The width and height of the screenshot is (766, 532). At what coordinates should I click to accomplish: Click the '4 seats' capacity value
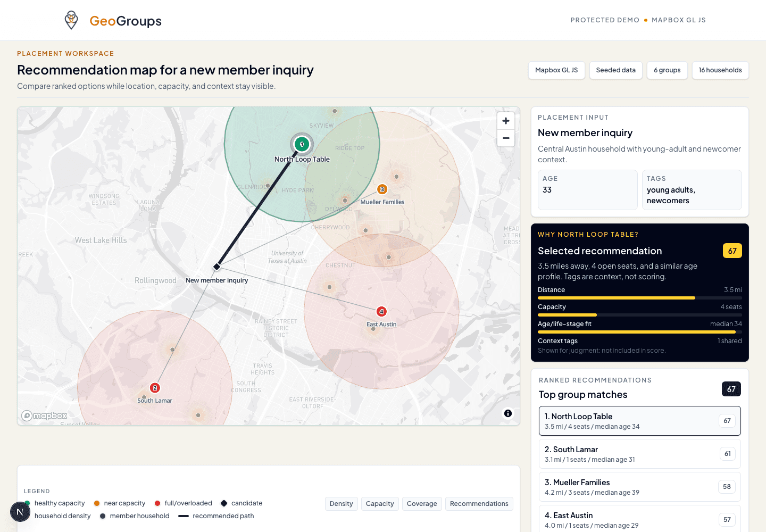pos(731,307)
